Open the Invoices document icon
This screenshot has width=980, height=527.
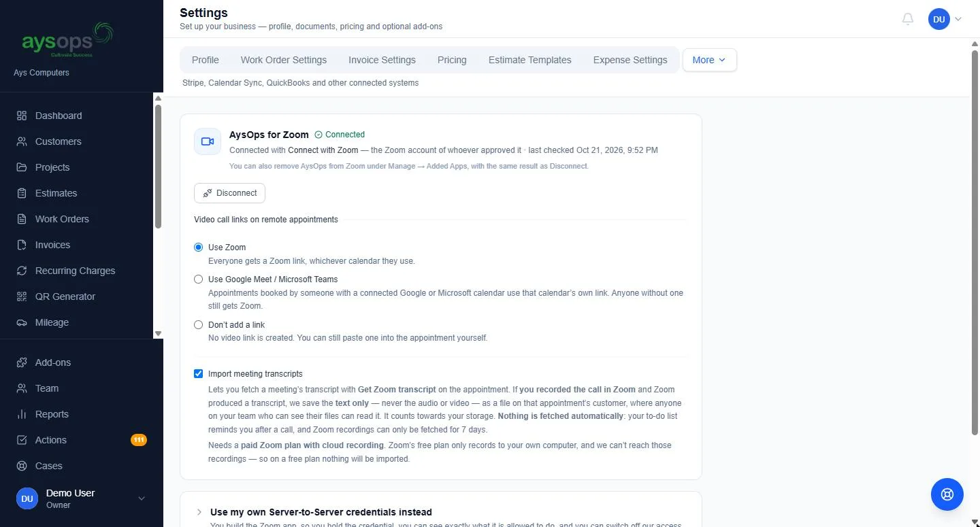pos(22,245)
